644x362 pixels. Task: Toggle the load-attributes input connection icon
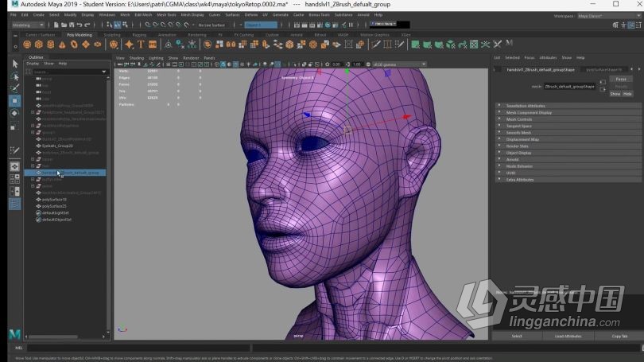603,82
